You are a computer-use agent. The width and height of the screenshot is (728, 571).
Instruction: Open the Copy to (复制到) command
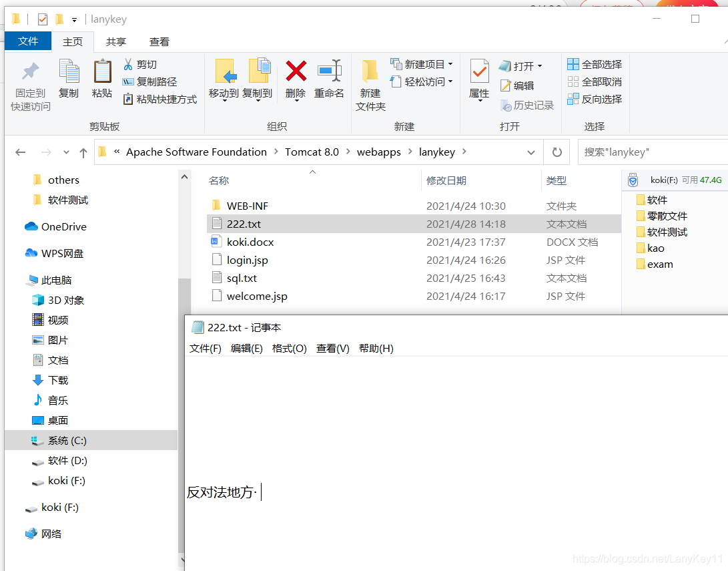pyautogui.click(x=257, y=80)
